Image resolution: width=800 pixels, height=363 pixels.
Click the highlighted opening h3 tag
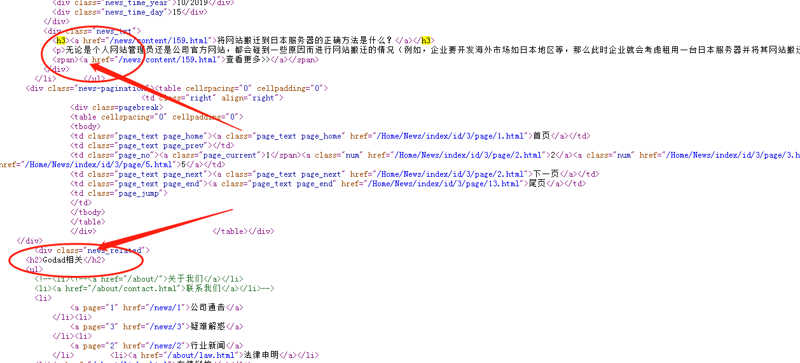pyautogui.click(x=61, y=40)
